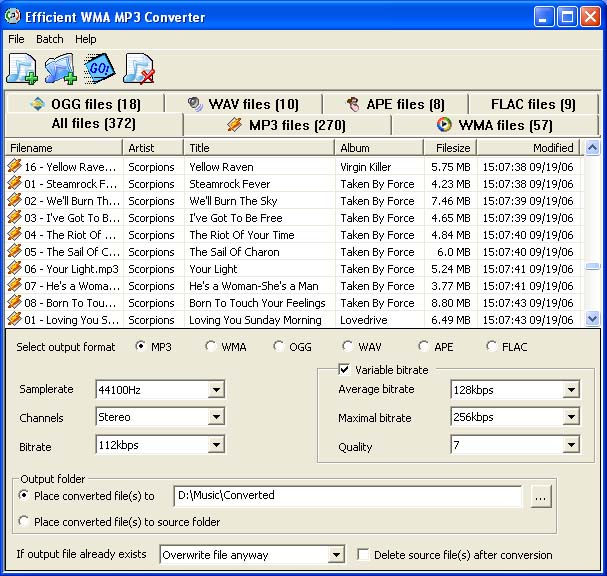607x576 pixels.
Task: Select the He's a Woman-She's a Man title
Action: click(254, 286)
